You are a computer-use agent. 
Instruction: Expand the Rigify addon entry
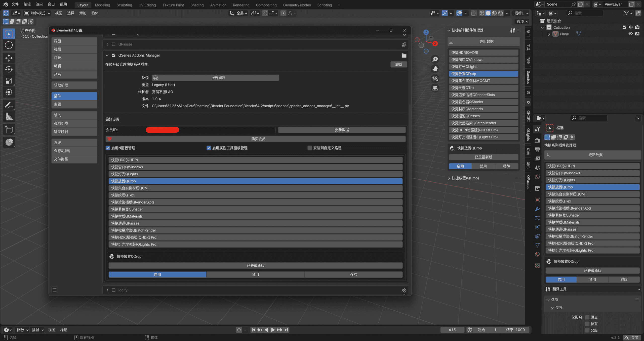(107, 290)
